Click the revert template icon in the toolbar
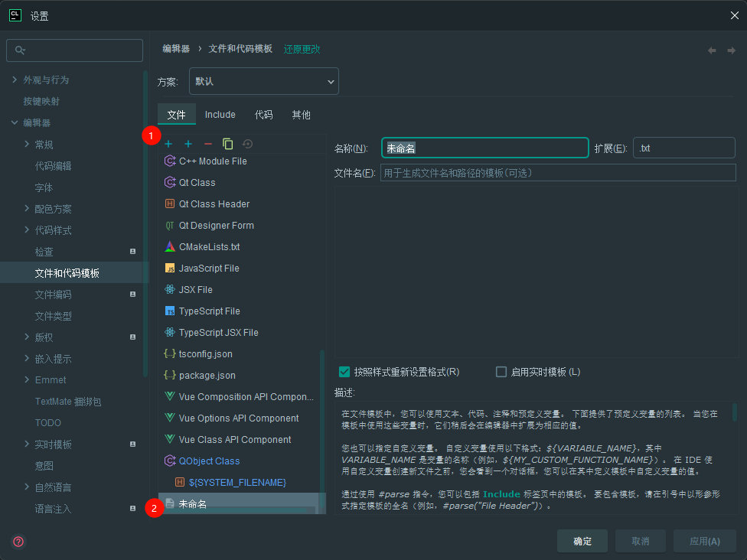 coord(248,144)
